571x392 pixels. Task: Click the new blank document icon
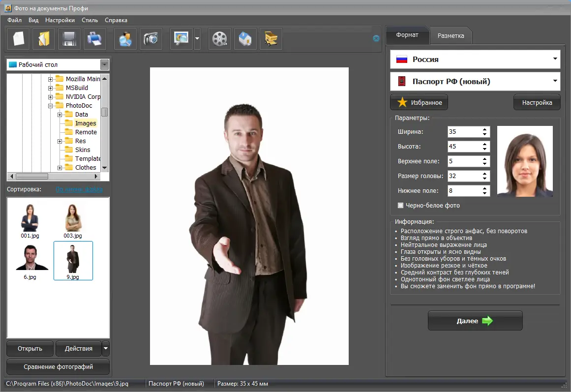[x=19, y=39]
